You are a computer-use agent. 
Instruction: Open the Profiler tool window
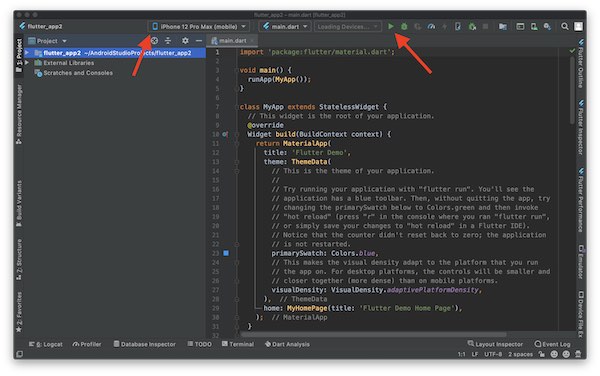point(87,344)
